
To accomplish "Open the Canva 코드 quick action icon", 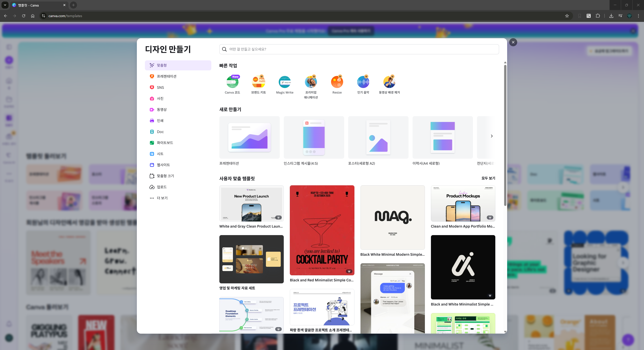I will pos(232,82).
